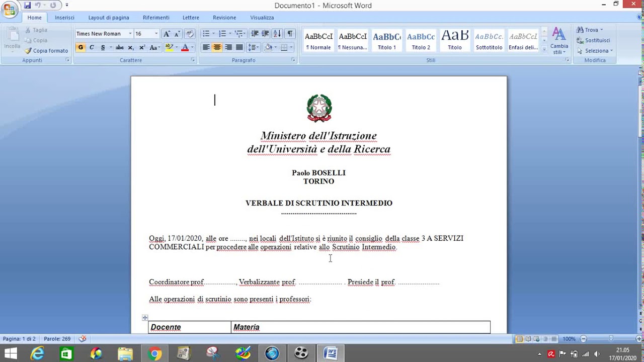Image resolution: width=644 pixels, height=362 pixels.
Task: Click the Office button
Action: coord(9,9)
